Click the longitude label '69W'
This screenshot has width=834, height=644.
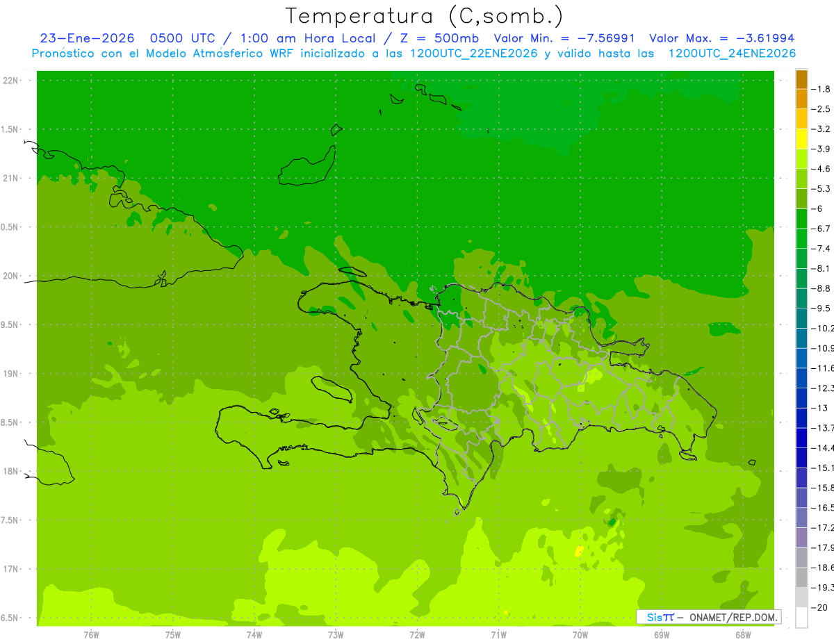pos(662,634)
